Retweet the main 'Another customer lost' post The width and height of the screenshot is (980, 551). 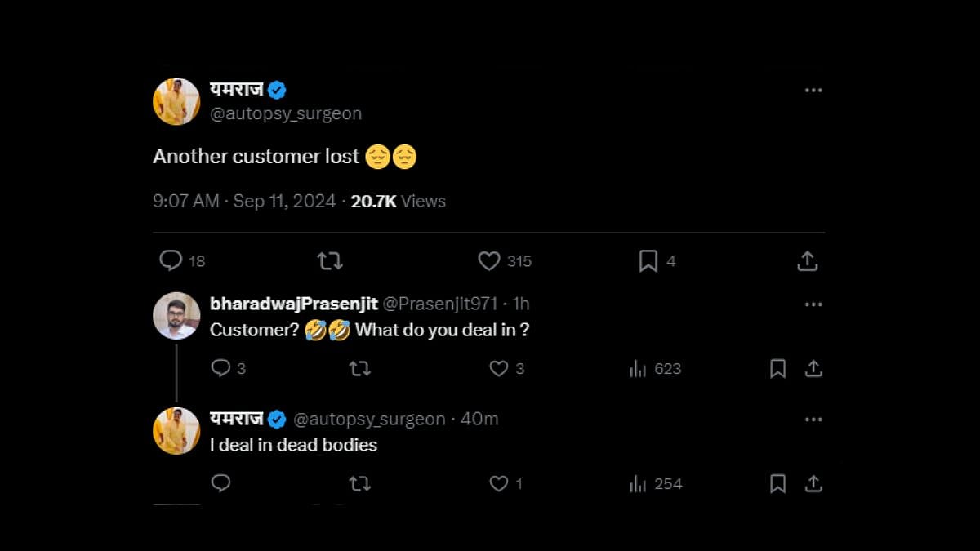click(x=330, y=260)
